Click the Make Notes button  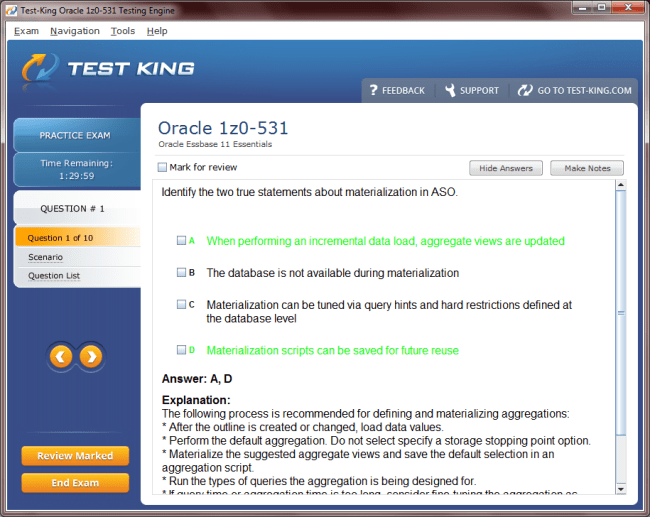[x=587, y=168]
